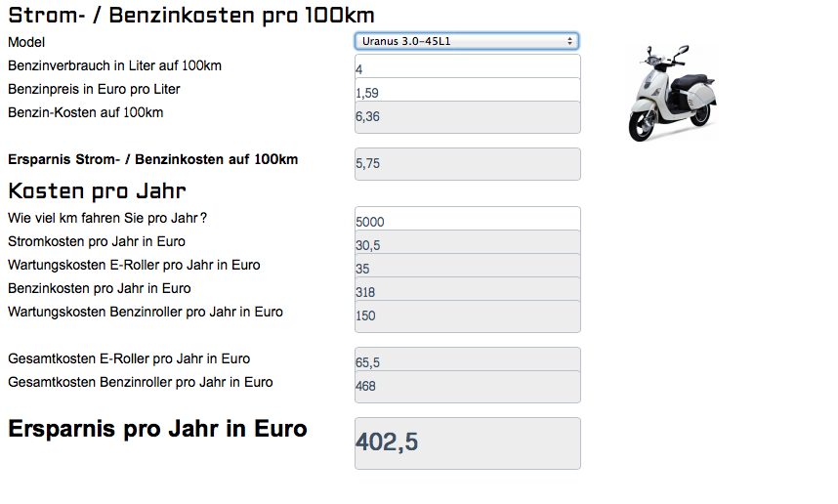Image resolution: width=838 pixels, height=504 pixels.
Task: Click the "Benzinpreis in Euro pro Liter" label text
Action: point(94,89)
